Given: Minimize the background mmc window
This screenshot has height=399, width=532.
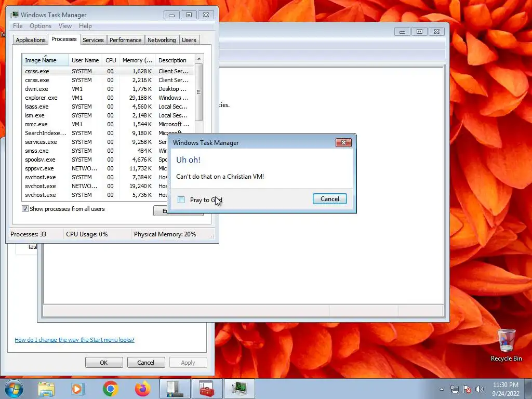Looking at the screenshot, I should 403,32.
